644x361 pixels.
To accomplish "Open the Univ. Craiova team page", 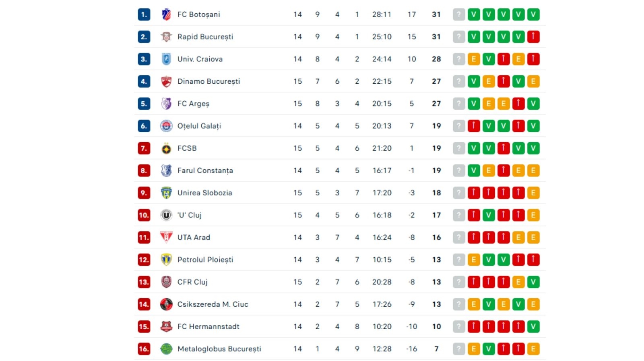I will pyautogui.click(x=200, y=59).
